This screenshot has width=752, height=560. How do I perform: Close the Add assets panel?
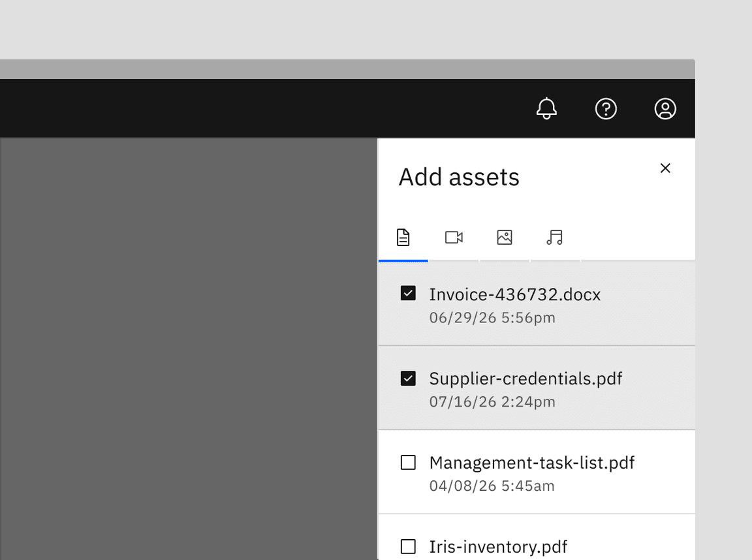pos(665,168)
